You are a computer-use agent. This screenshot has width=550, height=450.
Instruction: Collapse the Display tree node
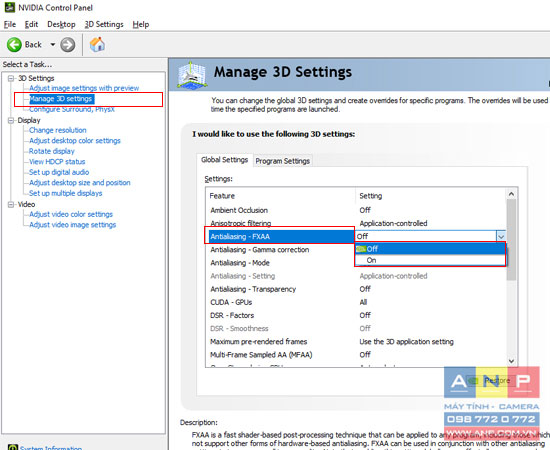[11, 120]
